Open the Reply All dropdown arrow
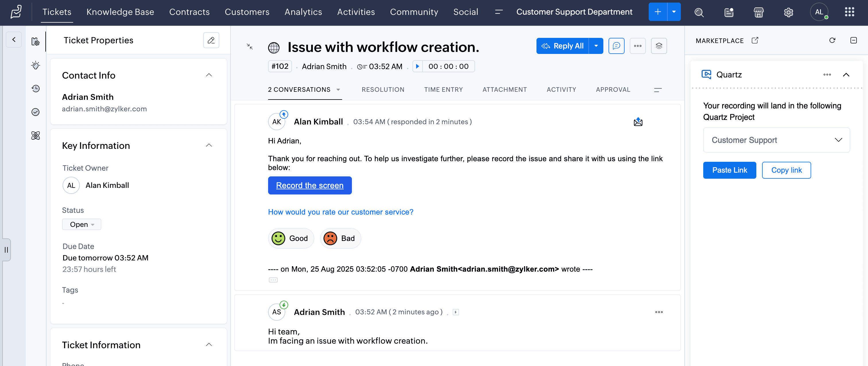 point(596,46)
